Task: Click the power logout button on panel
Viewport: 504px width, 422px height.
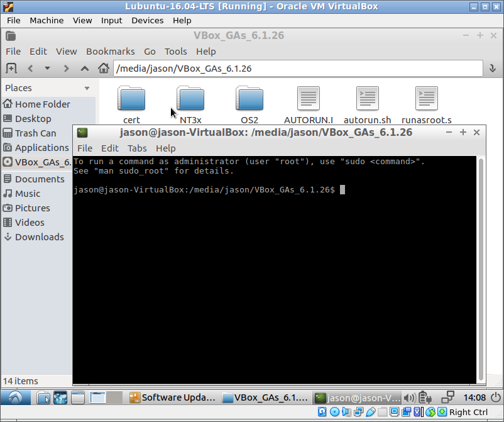Action: pos(496,398)
